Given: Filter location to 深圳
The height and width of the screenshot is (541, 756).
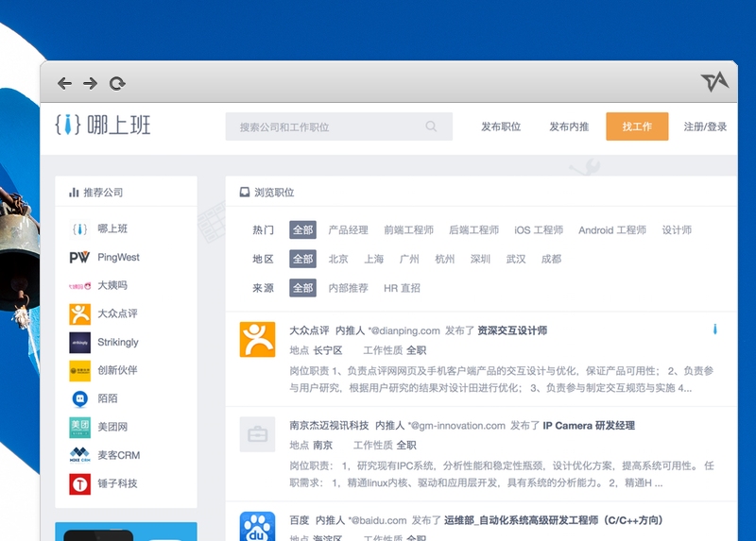Looking at the screenshot, I should 480,260.
